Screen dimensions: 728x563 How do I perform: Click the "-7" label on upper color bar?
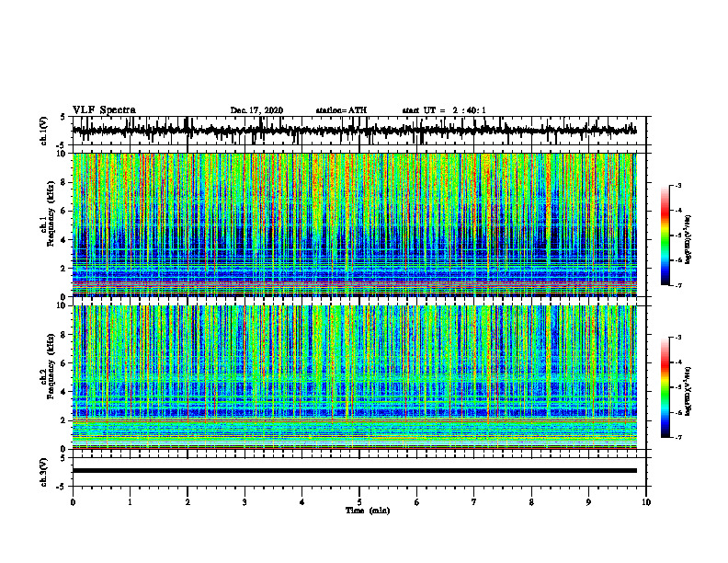coord(678,285)
